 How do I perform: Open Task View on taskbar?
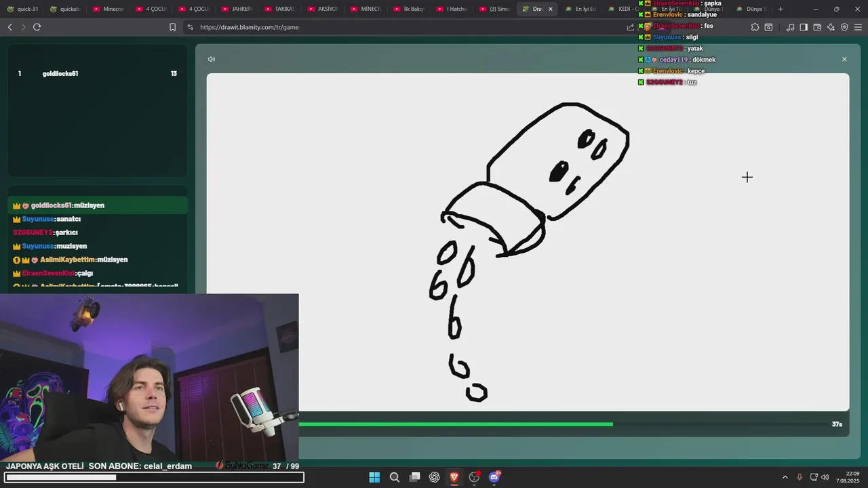click(x=414, y=477)
